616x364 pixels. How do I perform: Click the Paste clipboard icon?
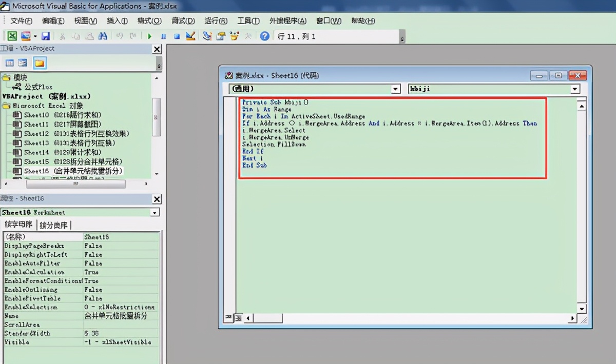89,36
